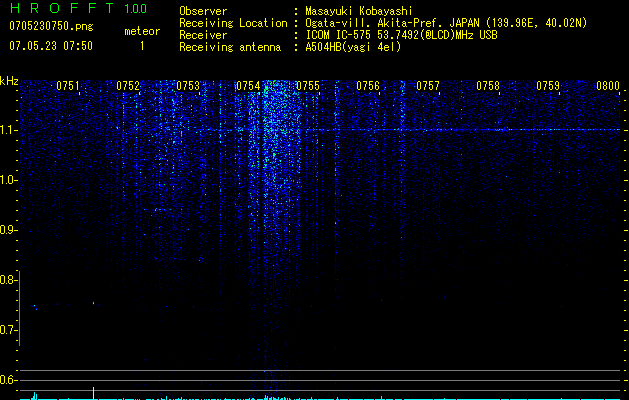Click the 0.9 kHz axis label

7,230
